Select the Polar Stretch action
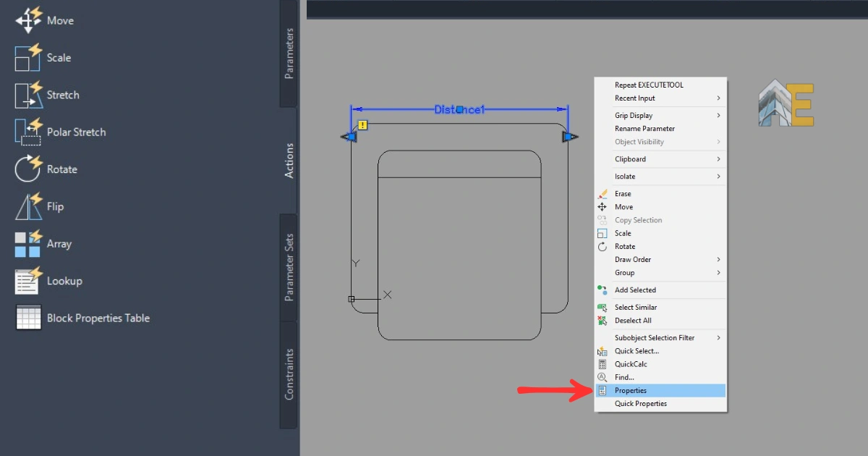This screenshot has width=868, height=456. pyautogui.click(x=29, y=132)
